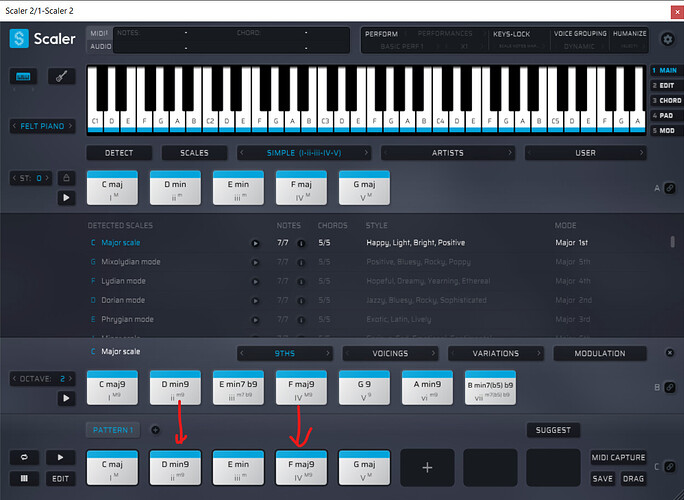The height and width of the screenshot is (500, 684).
Task: Show info for F Lydian mode
Action: pyautogui.click(x=301, y=281)
